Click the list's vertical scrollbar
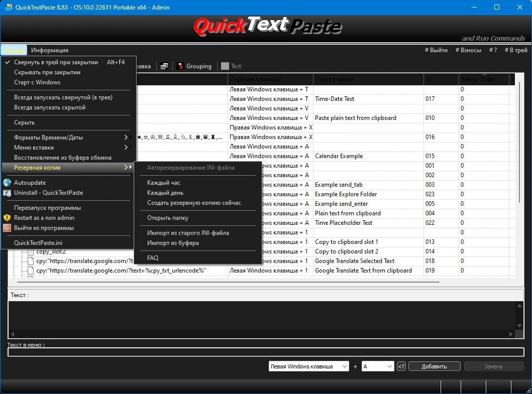 [x=519, y=143]
